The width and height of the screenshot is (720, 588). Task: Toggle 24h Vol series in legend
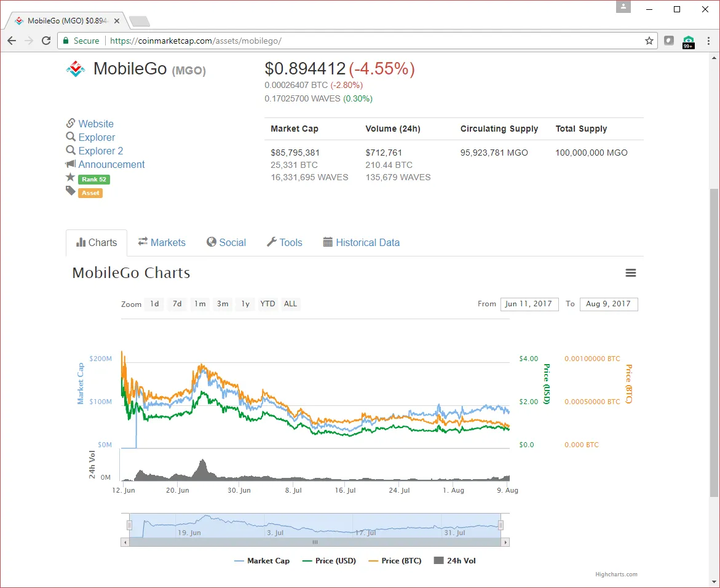[x=455, y=561]
